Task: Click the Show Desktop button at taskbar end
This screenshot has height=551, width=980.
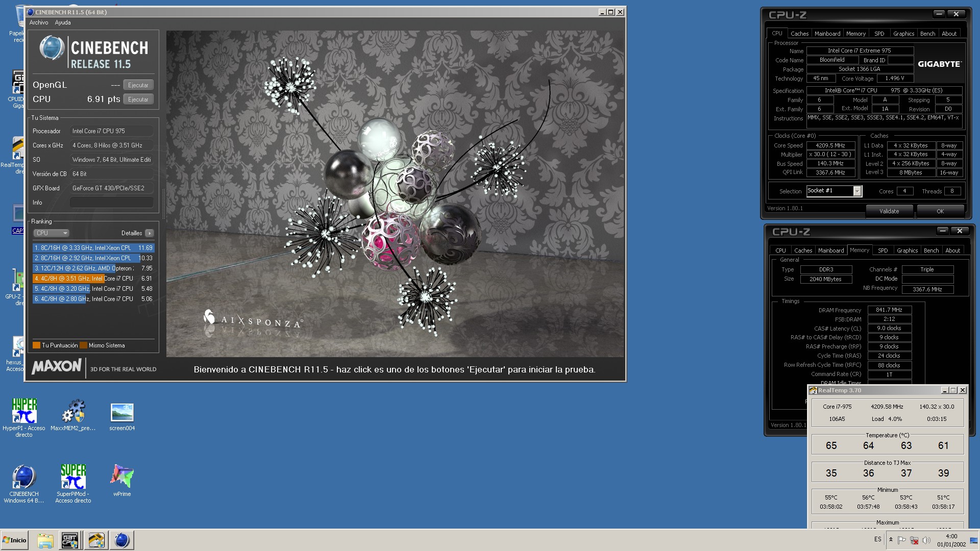Action: pos(974,540)
